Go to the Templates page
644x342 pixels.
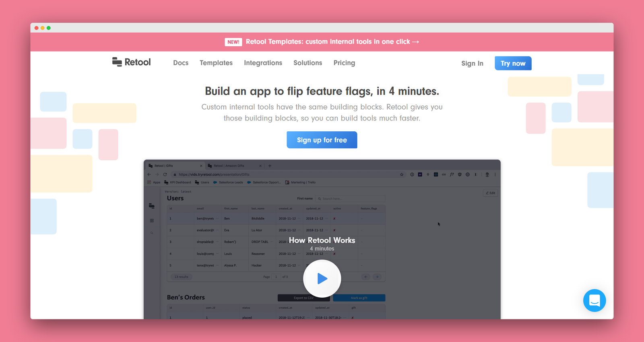click(216, 63)
